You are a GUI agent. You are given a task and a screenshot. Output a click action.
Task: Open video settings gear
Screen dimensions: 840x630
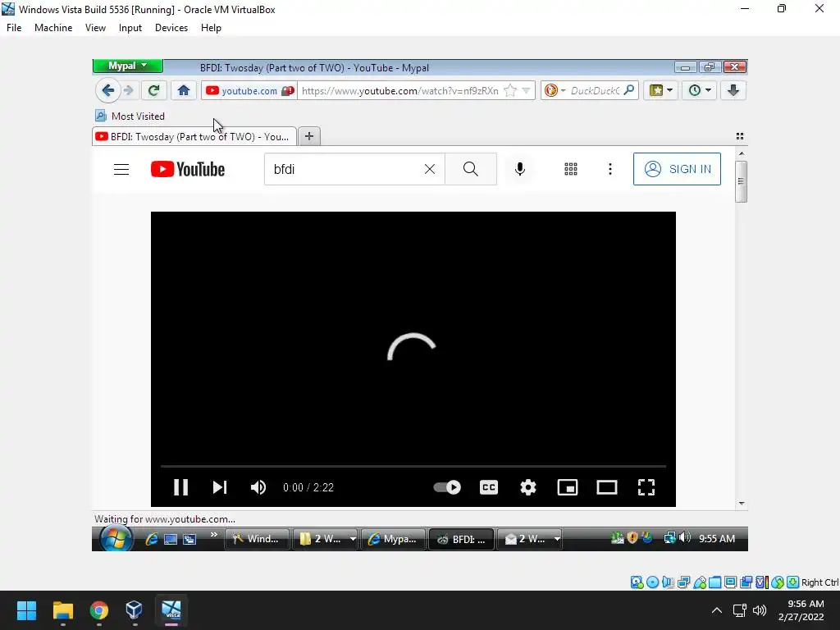[528, 487]
